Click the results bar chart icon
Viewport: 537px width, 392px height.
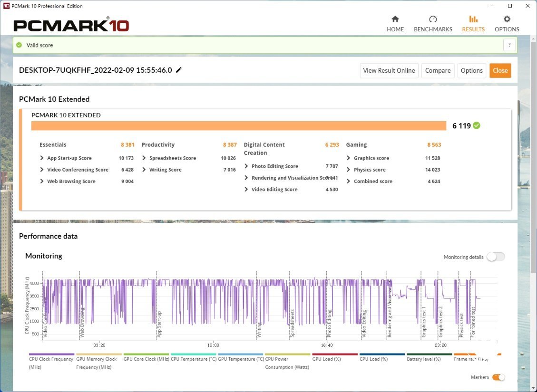473,19
